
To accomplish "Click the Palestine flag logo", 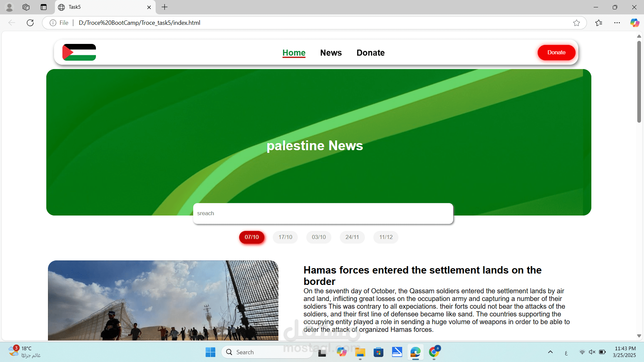I will coord(79,52).
